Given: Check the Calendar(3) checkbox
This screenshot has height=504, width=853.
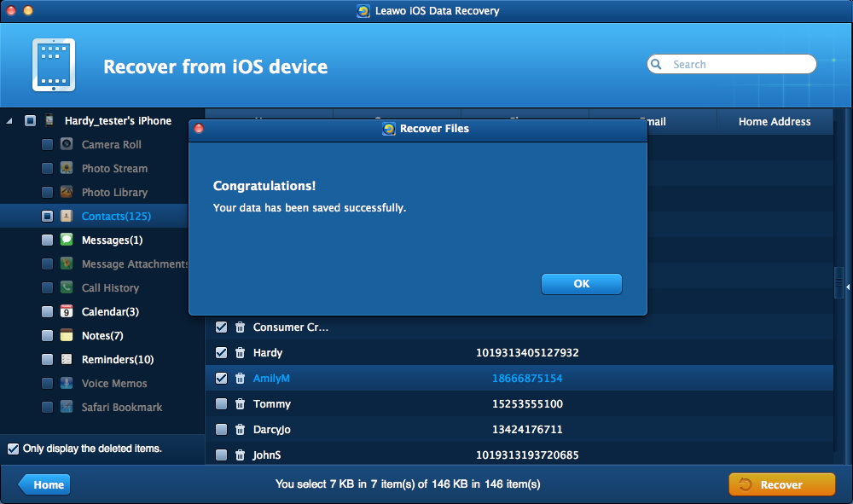Looking at the screenshot, I should tap(47, 312).
